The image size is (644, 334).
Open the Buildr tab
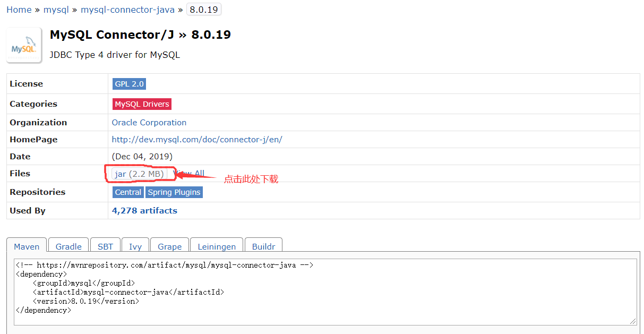[x=263, y=246]
